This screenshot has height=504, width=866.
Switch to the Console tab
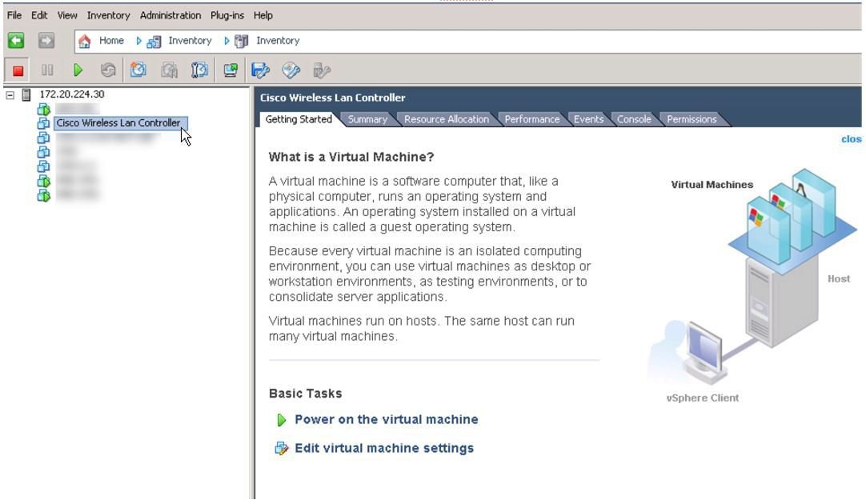click(633, 119)
